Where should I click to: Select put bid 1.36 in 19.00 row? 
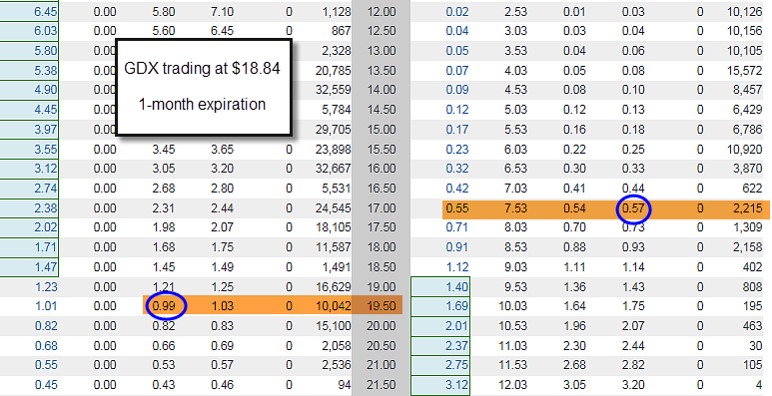point(574,287)
